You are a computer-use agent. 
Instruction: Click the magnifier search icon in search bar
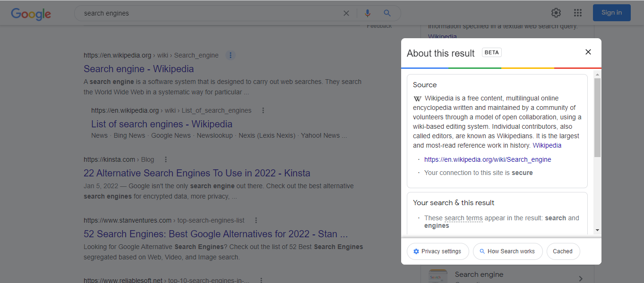(387, 13)
